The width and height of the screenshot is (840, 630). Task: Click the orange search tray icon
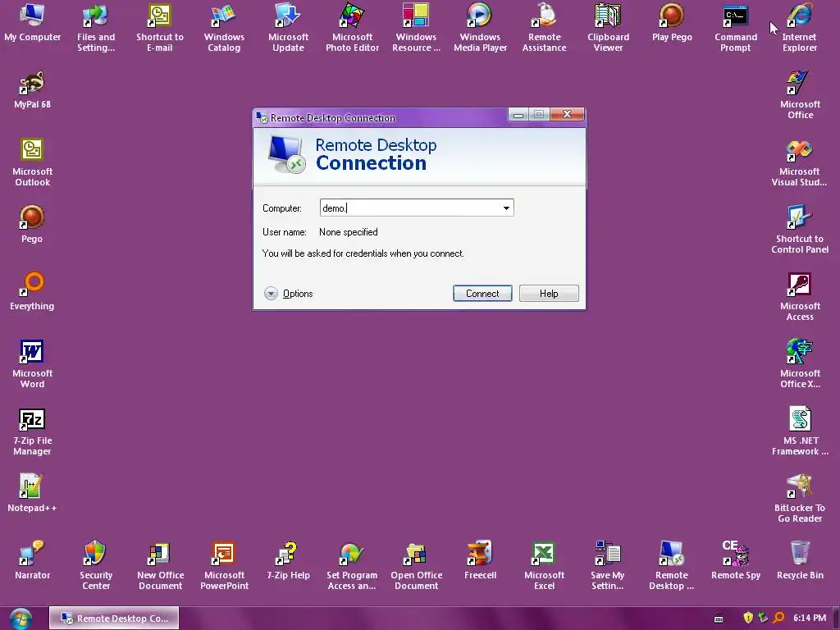click(778, 618)
